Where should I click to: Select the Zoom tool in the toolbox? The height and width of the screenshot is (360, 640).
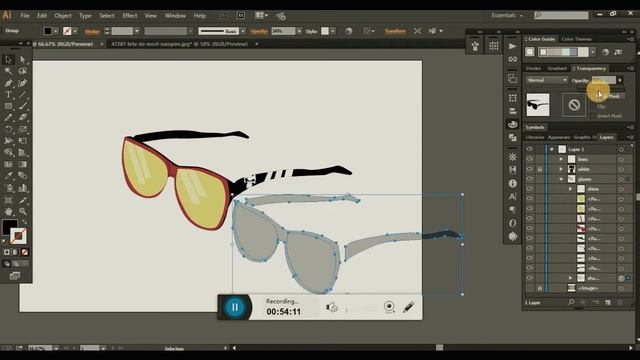coord(23,211)
